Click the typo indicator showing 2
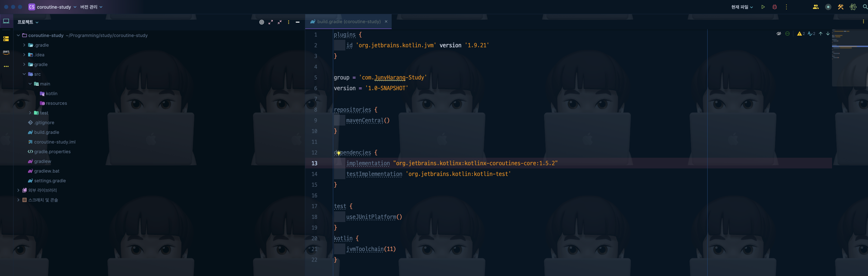 click(x=811, y=34)
